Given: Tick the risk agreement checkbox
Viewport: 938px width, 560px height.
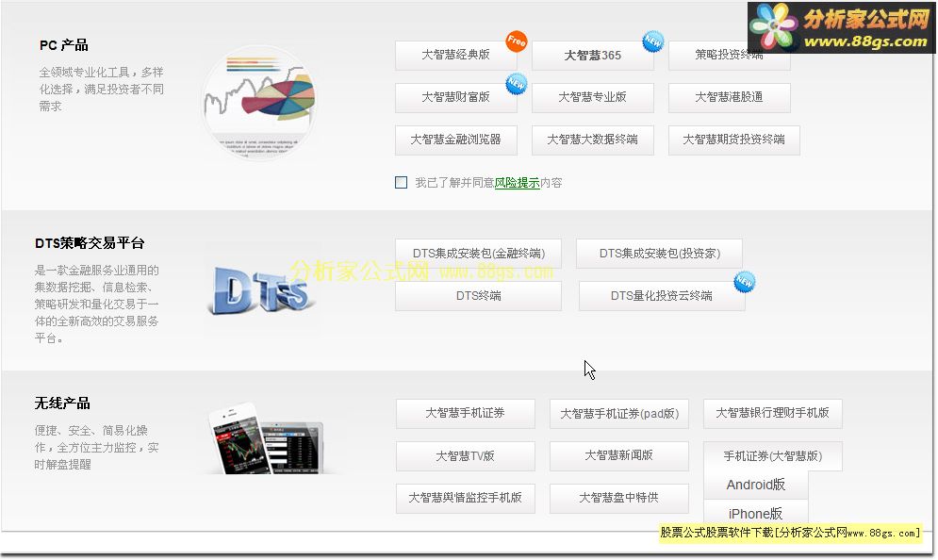Looking at the screenshot, I should pos(402,183).
